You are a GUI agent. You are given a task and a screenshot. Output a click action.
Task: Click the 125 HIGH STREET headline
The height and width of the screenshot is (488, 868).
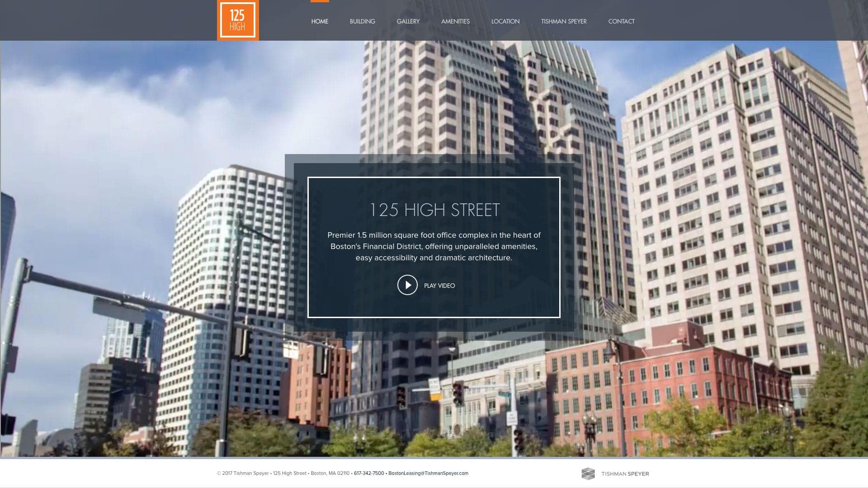tap(434, 209)
